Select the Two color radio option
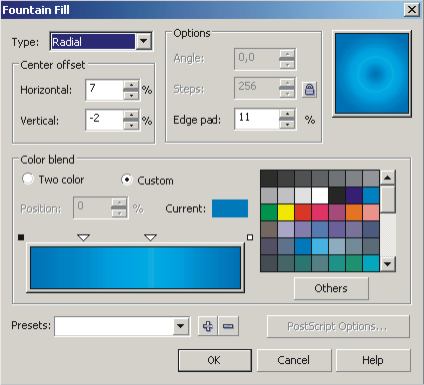Viewport: 424px width, 385px height. tap(28, 179)
